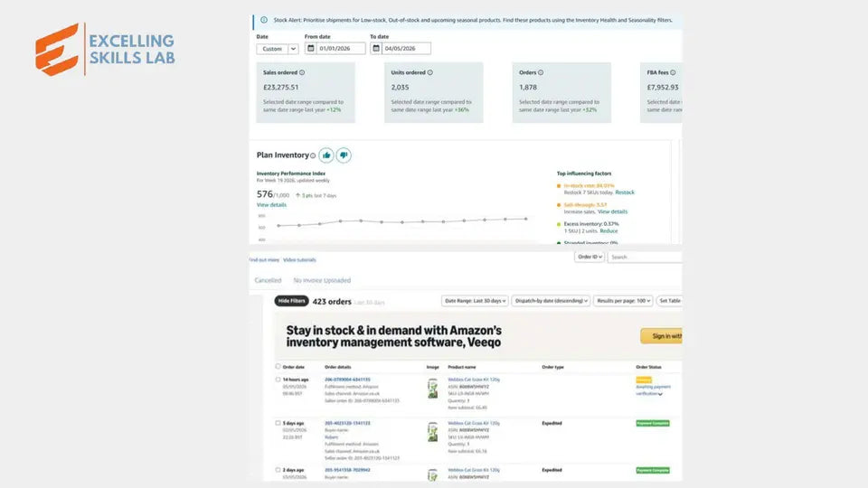Click the Order type column header
Screen dimensions: 868x488
(552, 367)
